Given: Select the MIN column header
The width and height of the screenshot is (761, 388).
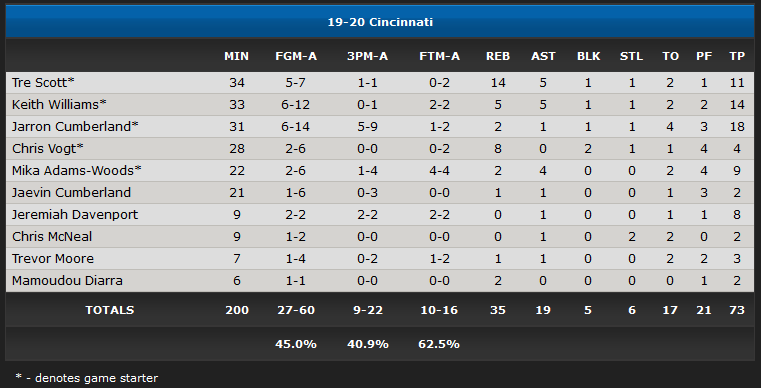Looking at the screenshot, I should pos(236,56).
